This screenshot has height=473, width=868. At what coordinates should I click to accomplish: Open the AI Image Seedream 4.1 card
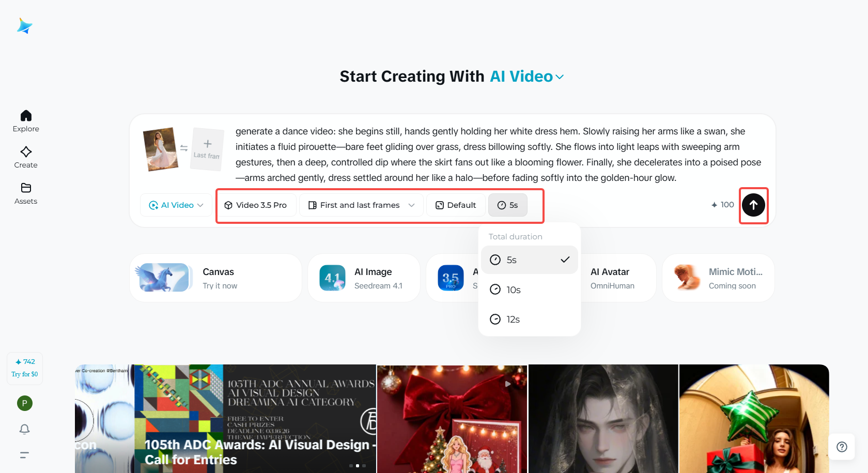[x=364, y=278]
